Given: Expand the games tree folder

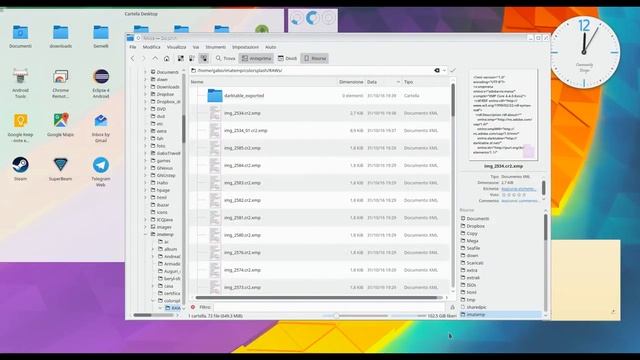Looking at the screenshot, I should (x=145, y=160).
